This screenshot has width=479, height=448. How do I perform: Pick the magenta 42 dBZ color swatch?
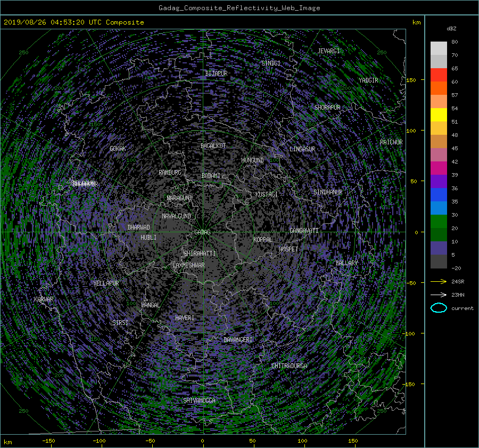[439, 168]
